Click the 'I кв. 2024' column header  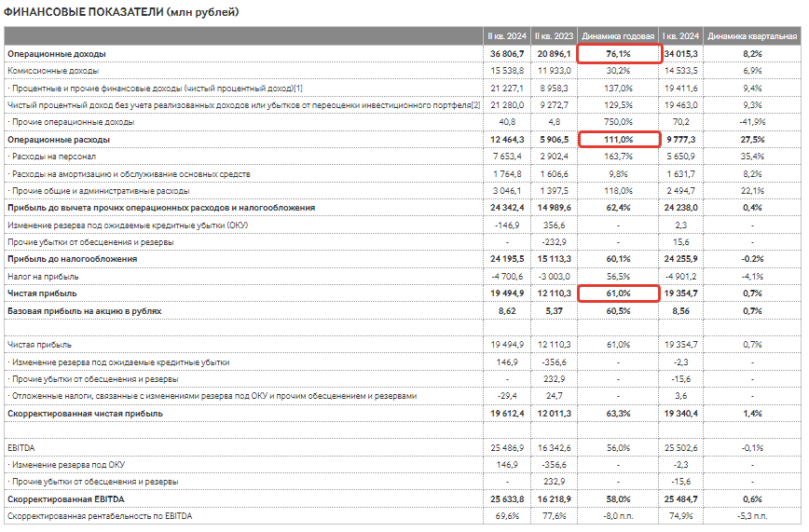click(x=681, y=36)
